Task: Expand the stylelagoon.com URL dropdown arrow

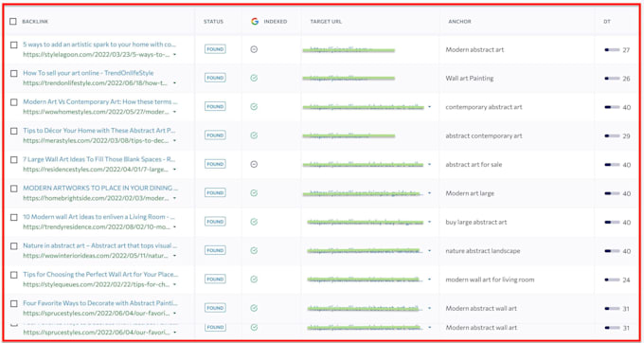Action: coord(174,54)
